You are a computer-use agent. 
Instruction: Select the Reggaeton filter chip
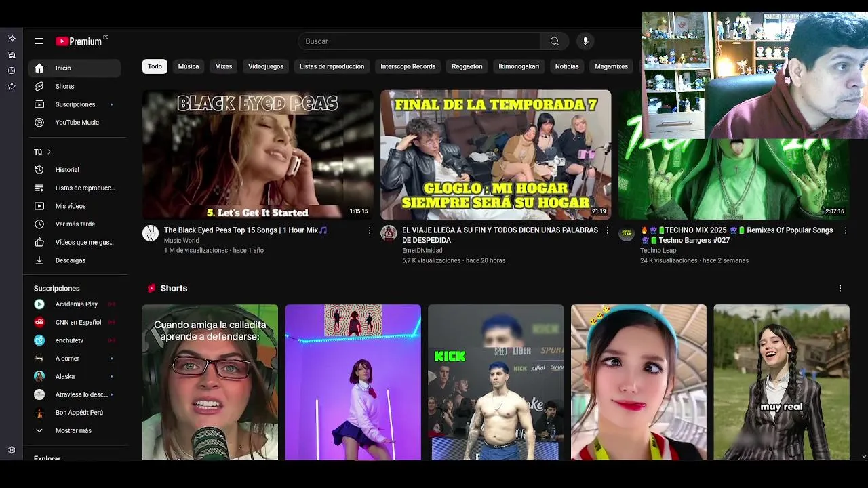pyautogui.click(x=467, y=66)
